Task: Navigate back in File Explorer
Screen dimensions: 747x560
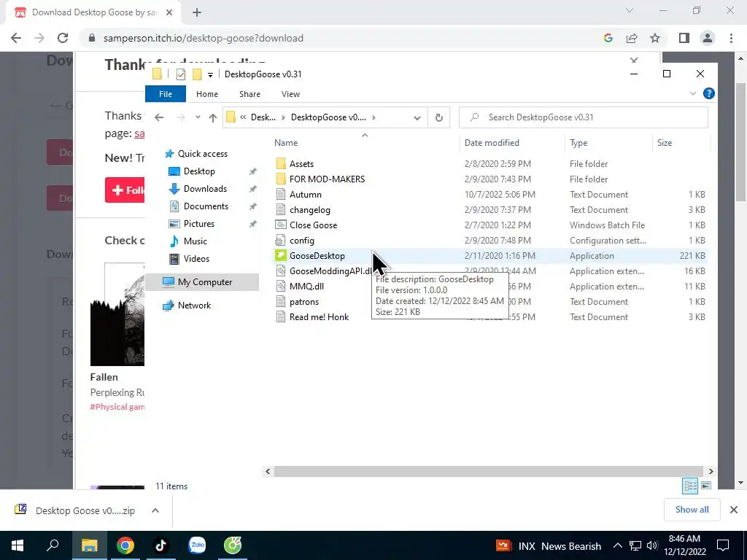Action: click(159, 117)
